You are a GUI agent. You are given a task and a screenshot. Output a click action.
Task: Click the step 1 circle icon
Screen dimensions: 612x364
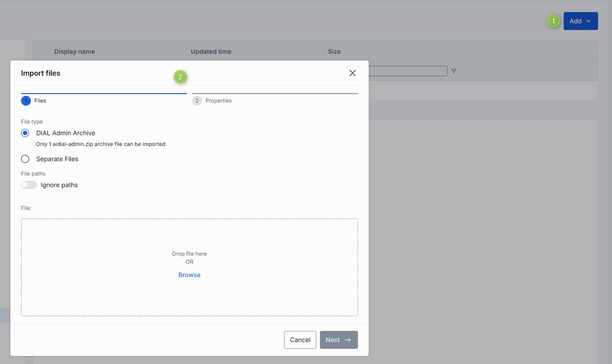pos(26,101)
